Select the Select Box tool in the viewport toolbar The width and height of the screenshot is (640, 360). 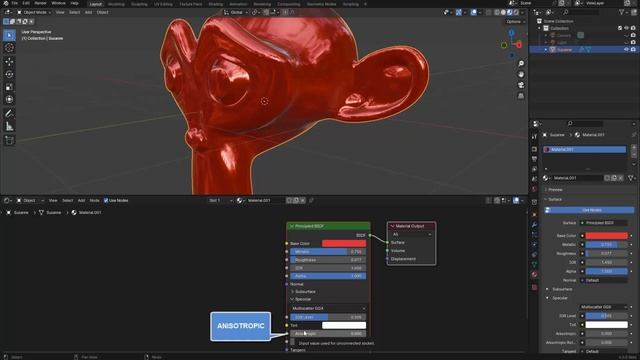(9, 35)
